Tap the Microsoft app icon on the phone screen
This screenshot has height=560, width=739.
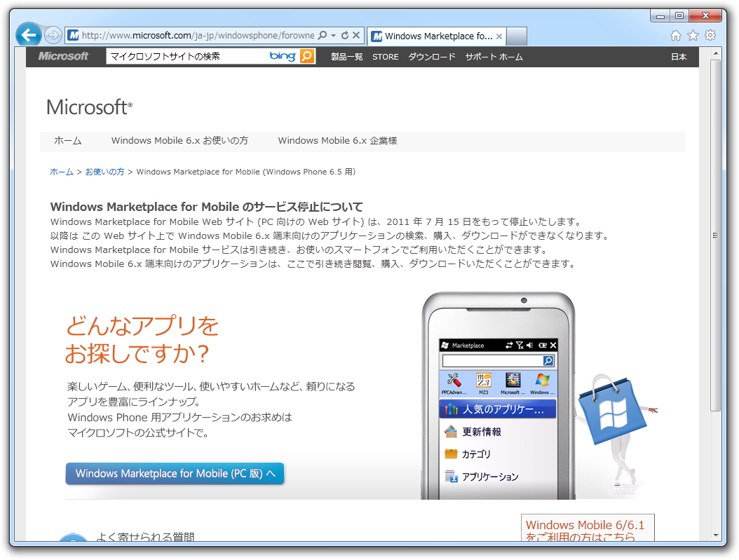click(513, 379)
